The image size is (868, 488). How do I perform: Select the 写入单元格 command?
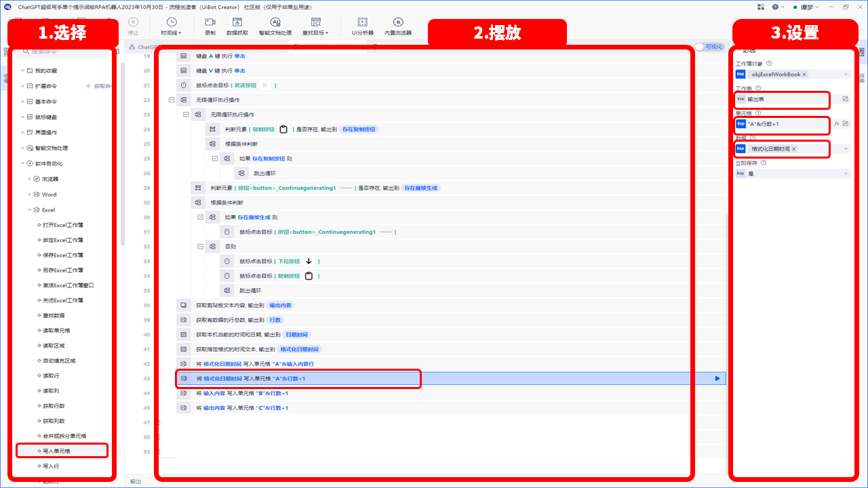(x=56, y=451)
